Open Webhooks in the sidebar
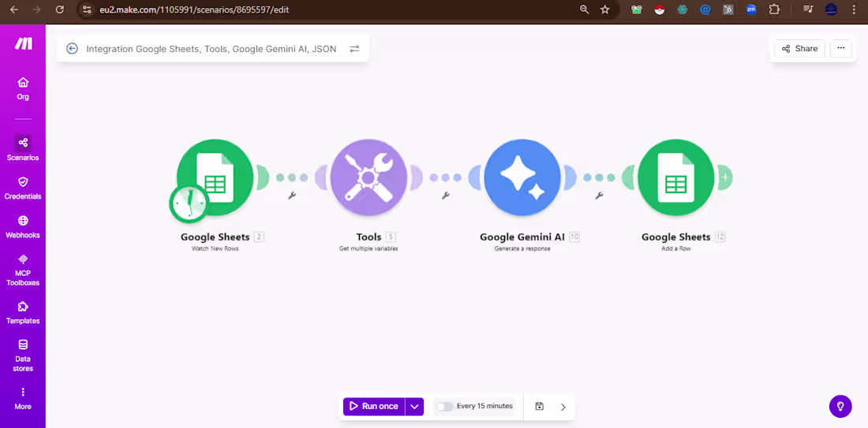This screenshot has height=428, width=868. [23, 227]
